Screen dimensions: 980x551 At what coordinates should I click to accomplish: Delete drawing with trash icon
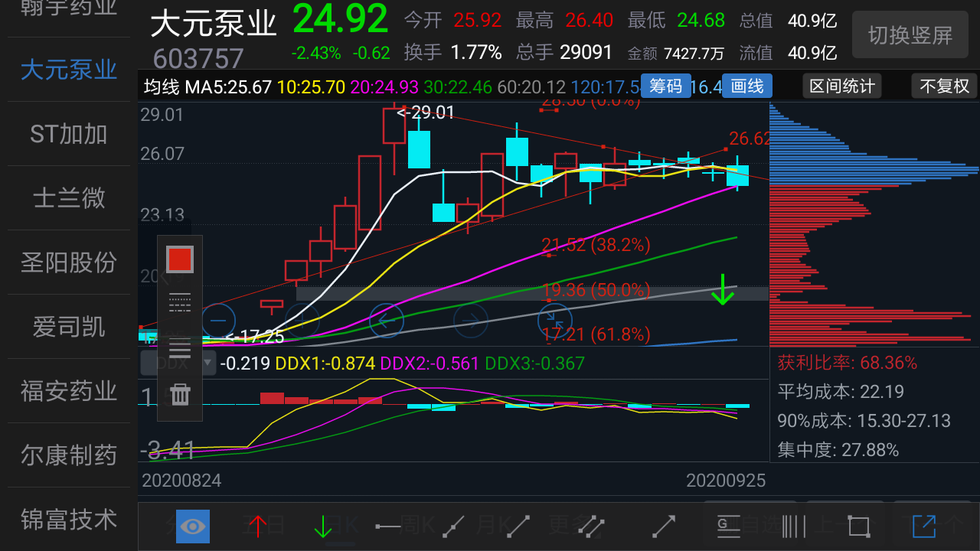pos(180,395)
